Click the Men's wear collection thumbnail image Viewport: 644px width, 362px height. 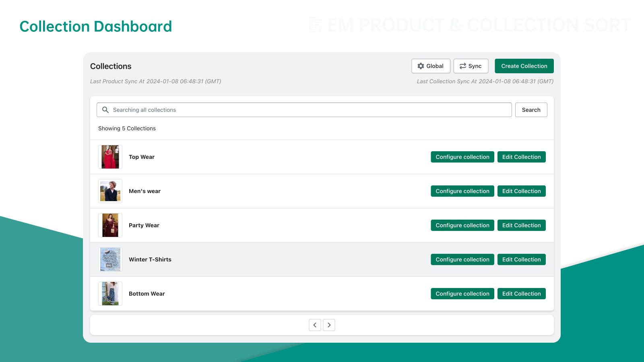[110, 191]
